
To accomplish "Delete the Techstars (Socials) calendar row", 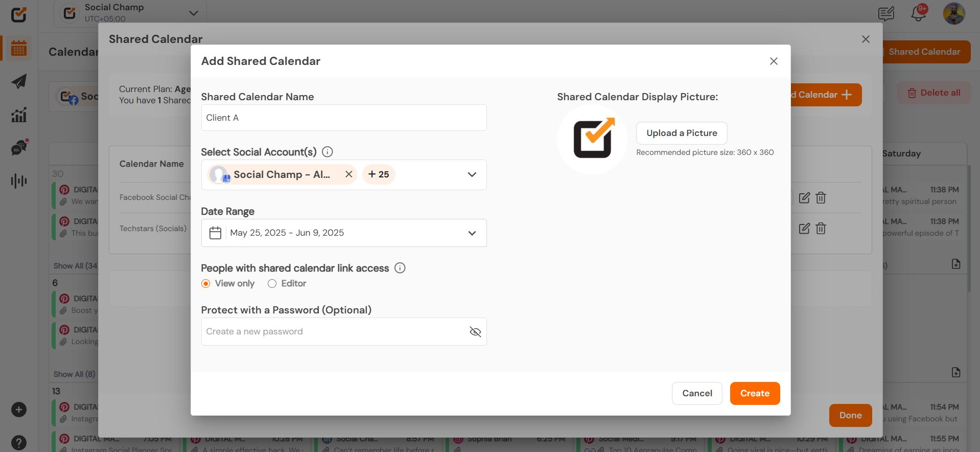I will point(821,229).
